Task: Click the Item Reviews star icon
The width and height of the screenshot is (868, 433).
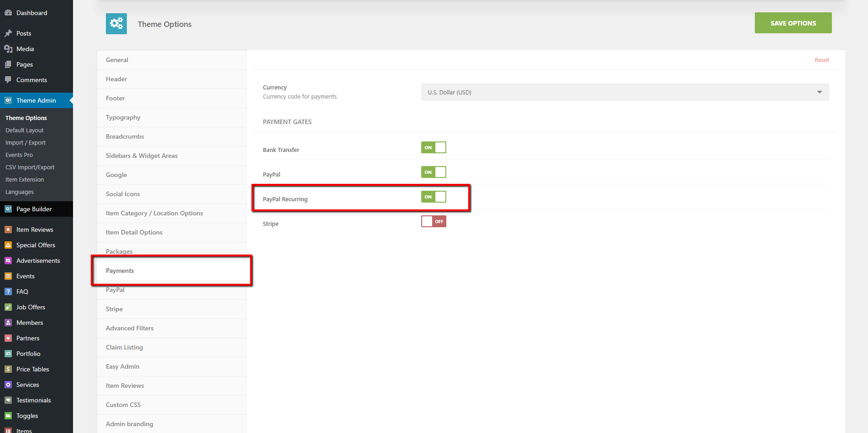Action: pos(8,230)
